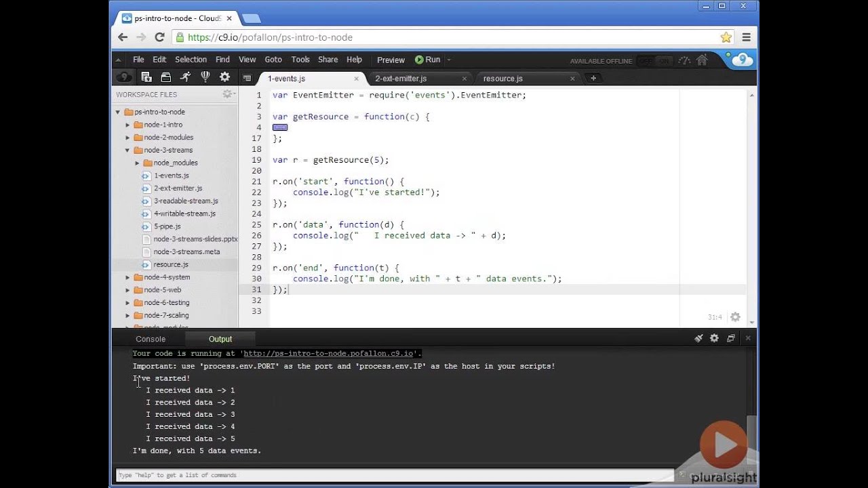
Task: Open the deploy balloon icon
Action: click(x=205, y=77)
